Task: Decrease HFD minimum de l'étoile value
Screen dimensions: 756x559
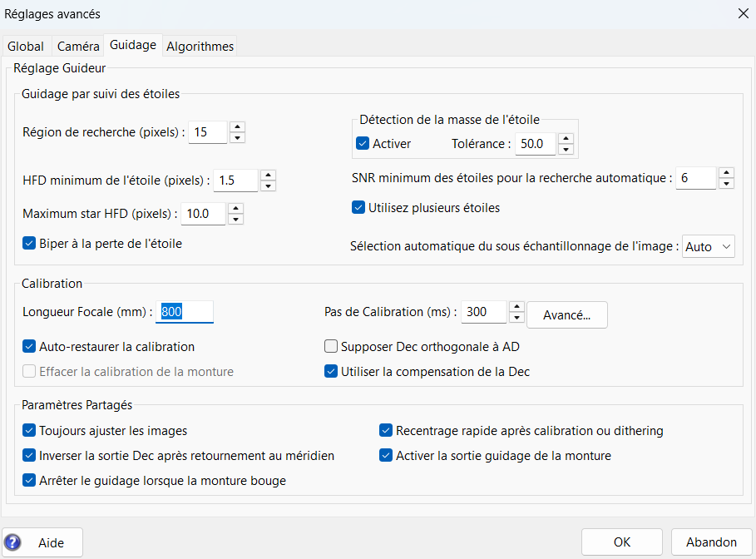Action: [x=268, y=186]
